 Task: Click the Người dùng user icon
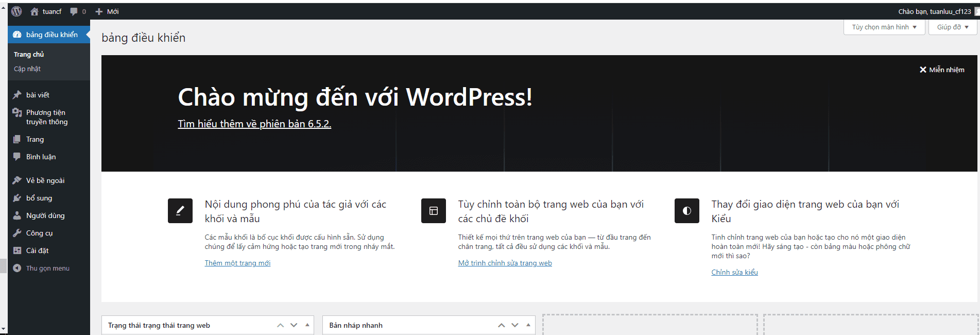(17, 215)
